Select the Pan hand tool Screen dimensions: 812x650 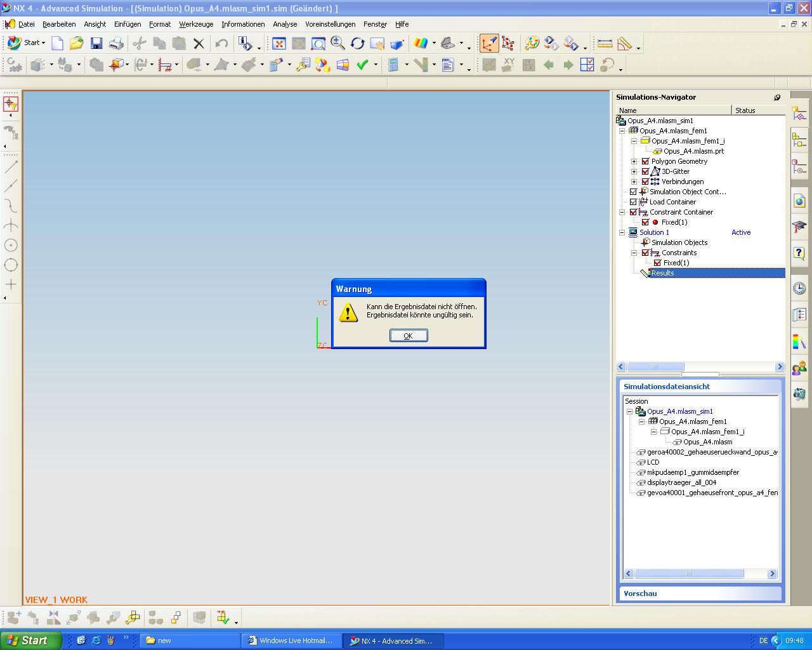point(377,43)
